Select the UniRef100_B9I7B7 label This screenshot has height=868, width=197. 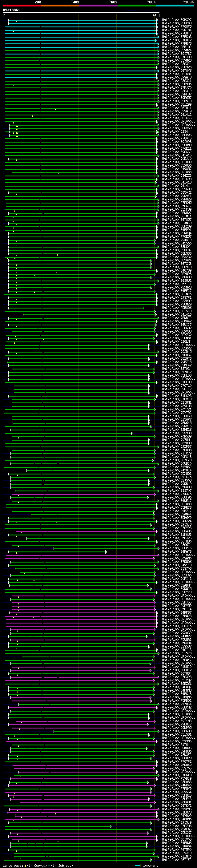(177, 54)
